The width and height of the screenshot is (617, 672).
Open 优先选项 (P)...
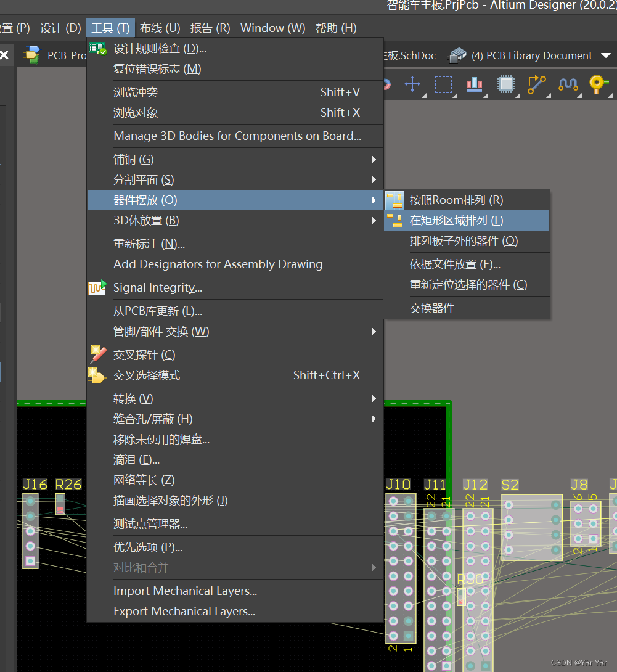pos(235,547)
